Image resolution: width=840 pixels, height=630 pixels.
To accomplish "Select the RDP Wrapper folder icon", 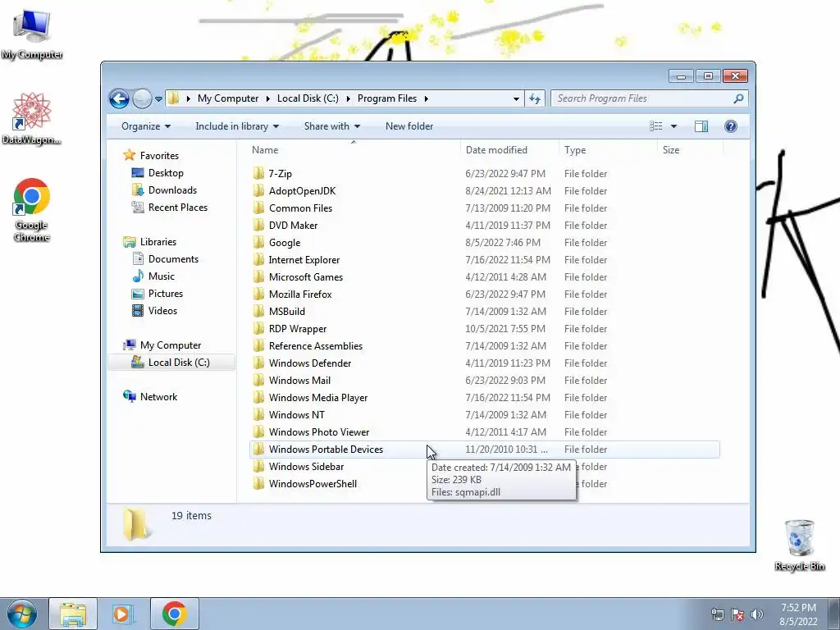I will coord(258,328).
